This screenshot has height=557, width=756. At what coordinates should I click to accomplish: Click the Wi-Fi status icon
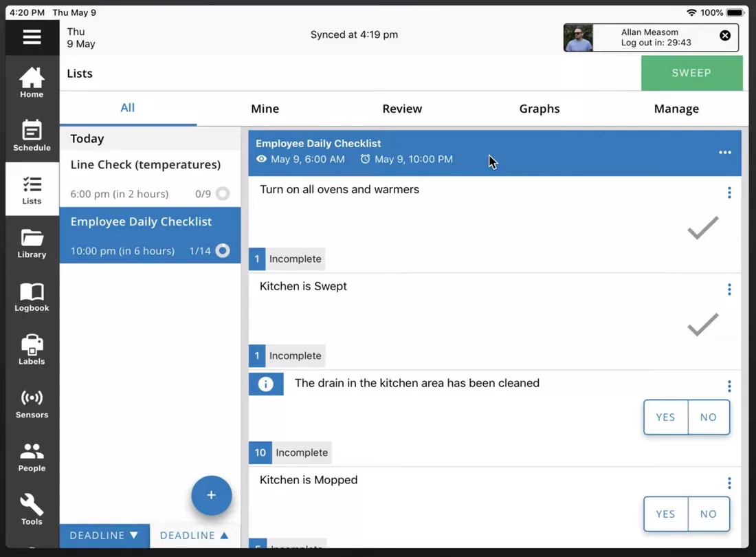(691, 12)
